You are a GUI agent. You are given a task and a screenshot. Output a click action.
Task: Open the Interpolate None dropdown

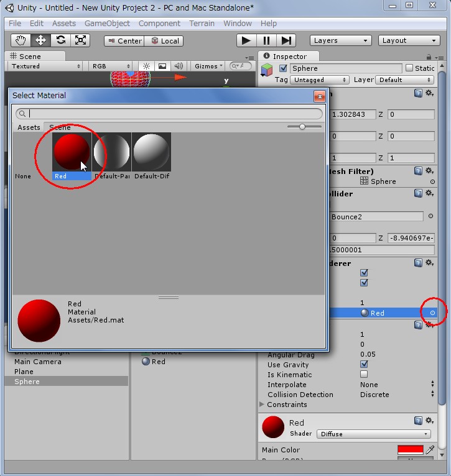tap(398, 384)
